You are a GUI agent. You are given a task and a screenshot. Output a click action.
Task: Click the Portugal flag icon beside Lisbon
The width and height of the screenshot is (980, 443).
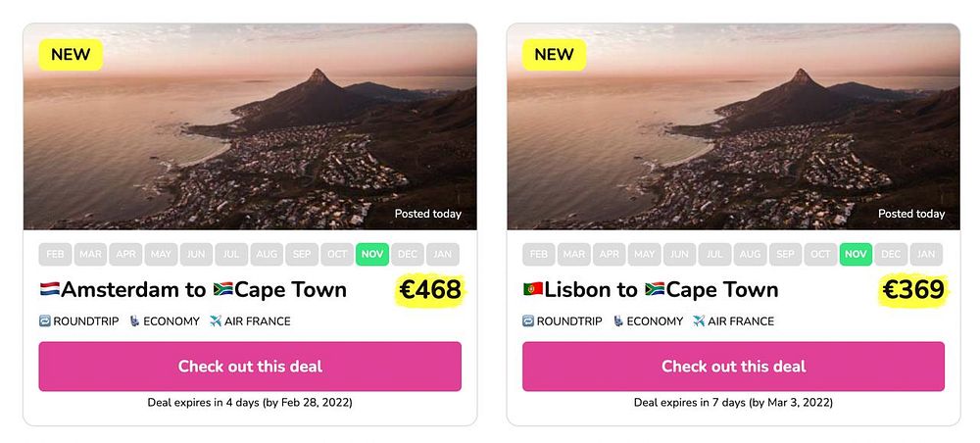point(532,290)
